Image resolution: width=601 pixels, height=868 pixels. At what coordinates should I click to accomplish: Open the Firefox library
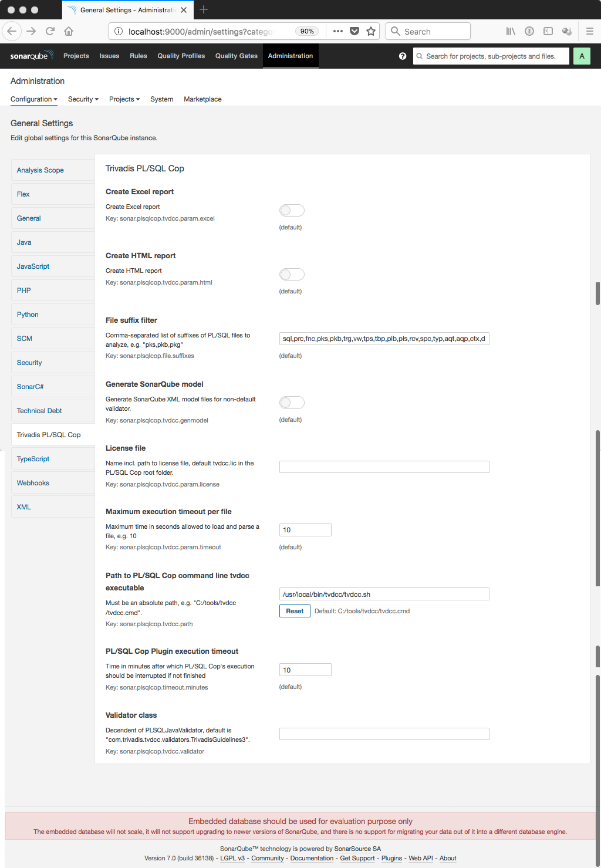coord(511,31)
